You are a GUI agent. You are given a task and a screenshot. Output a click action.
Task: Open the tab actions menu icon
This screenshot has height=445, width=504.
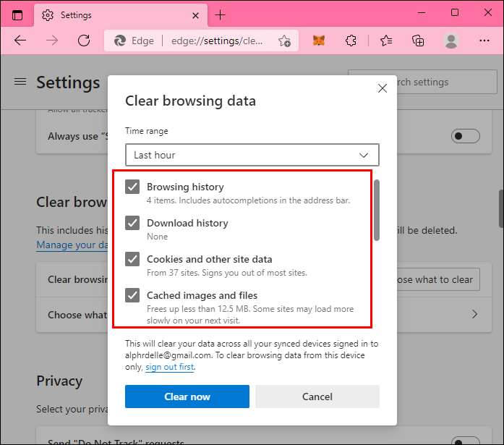pyautogui.click(x=17, y=14)
